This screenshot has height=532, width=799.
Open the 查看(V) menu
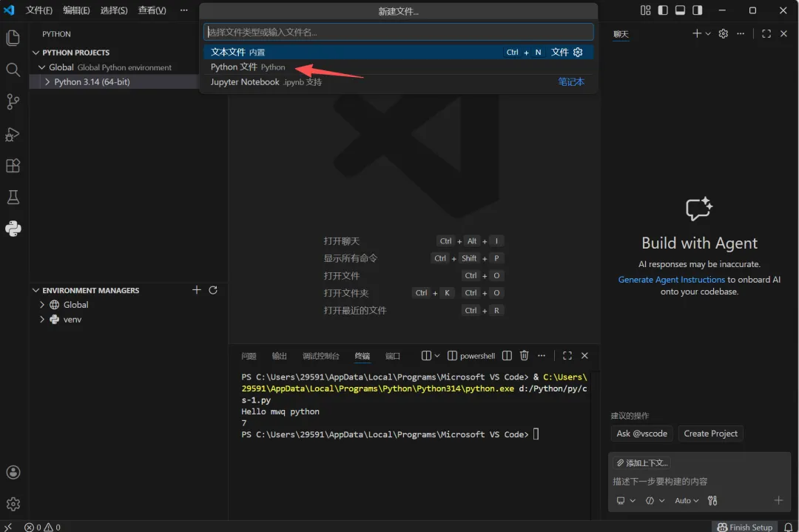click(152, 10)
